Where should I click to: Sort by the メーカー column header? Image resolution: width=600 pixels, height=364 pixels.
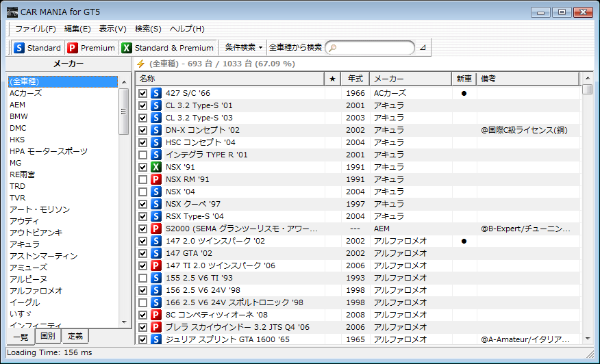click(x=410, y=79)
